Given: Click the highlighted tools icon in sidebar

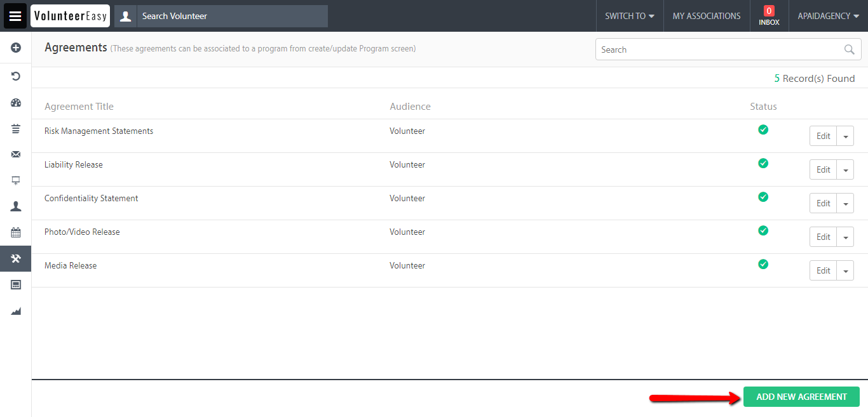Looking at the screenshot, I should click(x=16, y=258).
